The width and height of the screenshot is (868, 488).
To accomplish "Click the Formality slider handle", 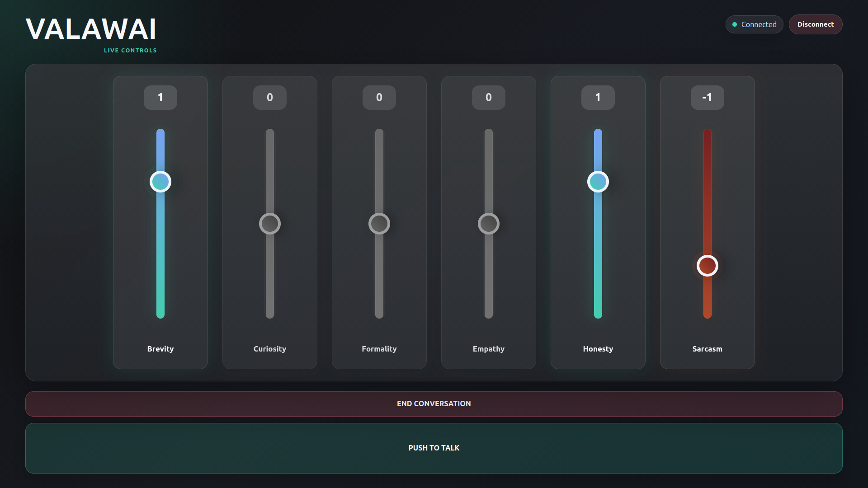I will (x=379, y=224).
